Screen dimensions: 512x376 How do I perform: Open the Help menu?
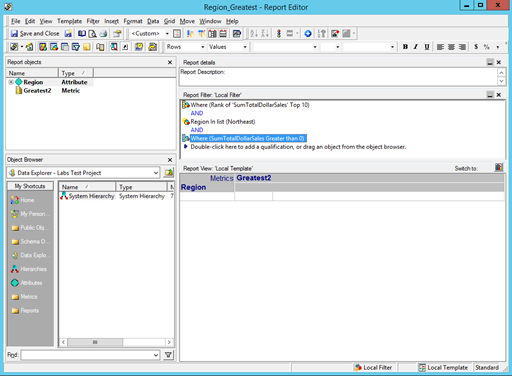[x=232, y=21]
